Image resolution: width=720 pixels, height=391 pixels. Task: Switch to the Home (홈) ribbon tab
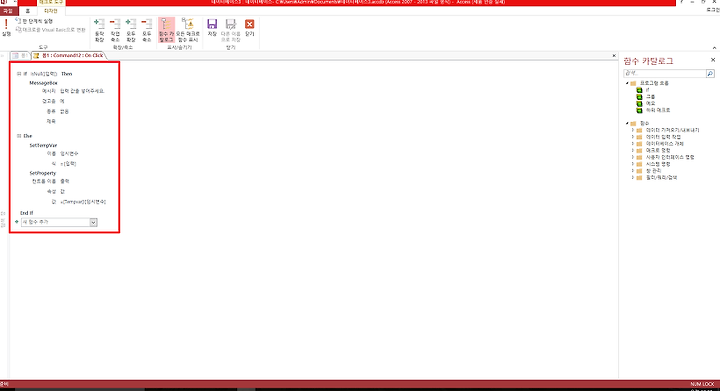(x=28, y=11)
